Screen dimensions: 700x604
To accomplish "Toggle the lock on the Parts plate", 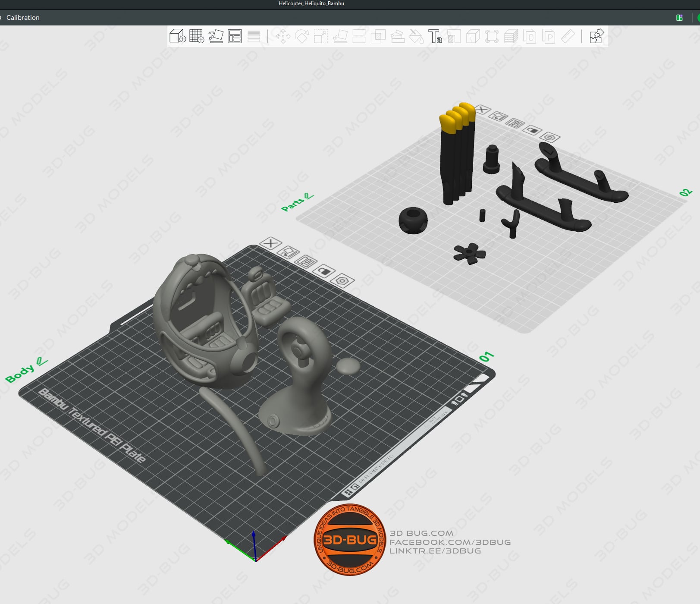I will click(532, 130).
